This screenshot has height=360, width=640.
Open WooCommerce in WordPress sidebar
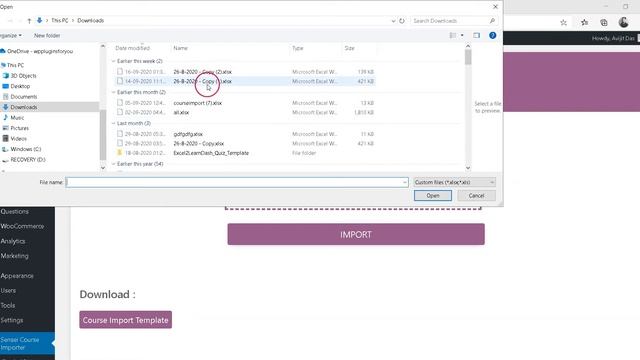click(x=22, y=227)
